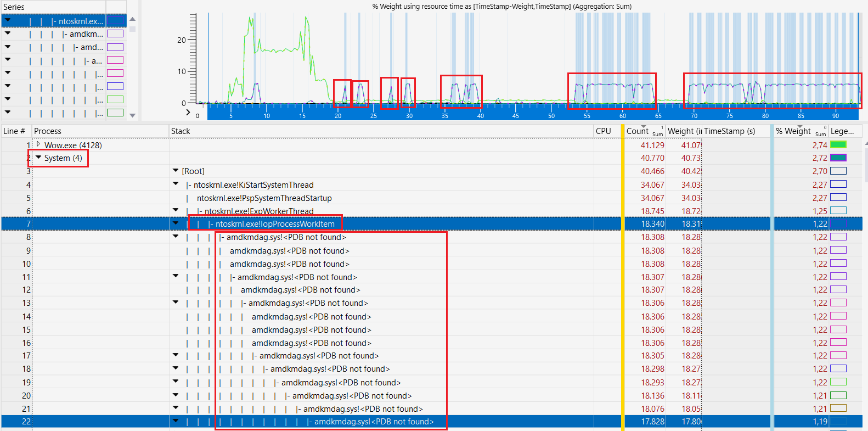Click the count value 41.129
Screen dimensions: 868x431
(x=652, y=145)
